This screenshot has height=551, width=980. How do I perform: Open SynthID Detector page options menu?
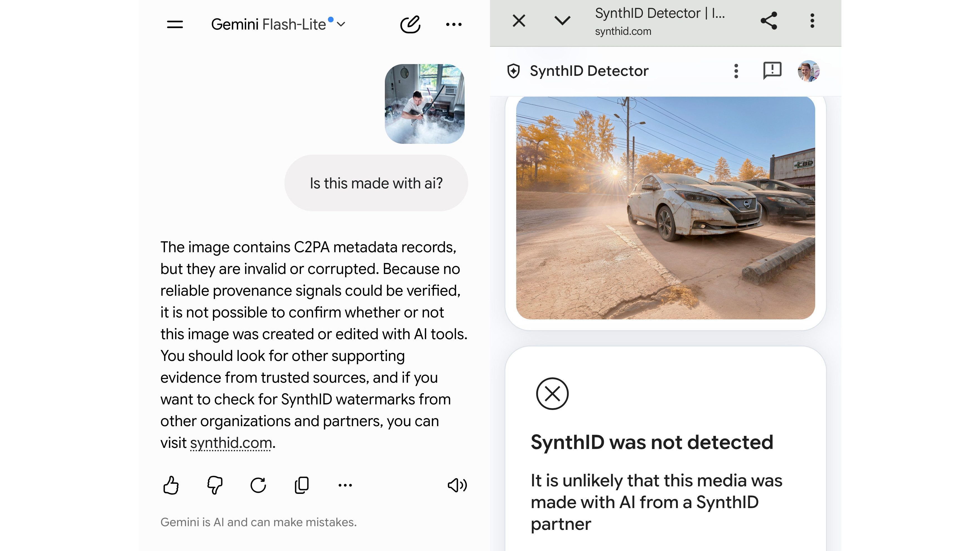click(736, 71)
